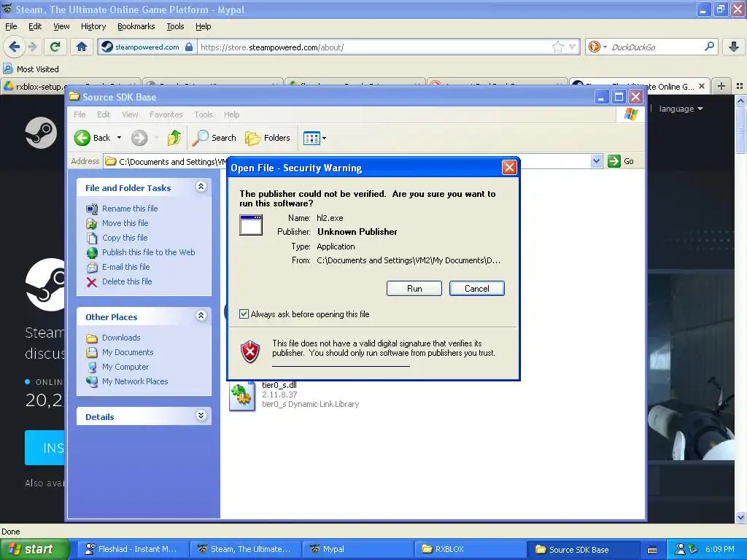Toggle the Folders pane in Explorer
This screenshot has height=560, width=747.
pos(268,138)
